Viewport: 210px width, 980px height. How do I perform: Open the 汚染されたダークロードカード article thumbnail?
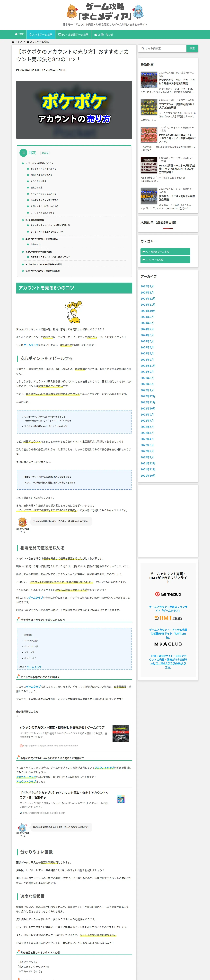pyautogui.click(x=149, y=80)
